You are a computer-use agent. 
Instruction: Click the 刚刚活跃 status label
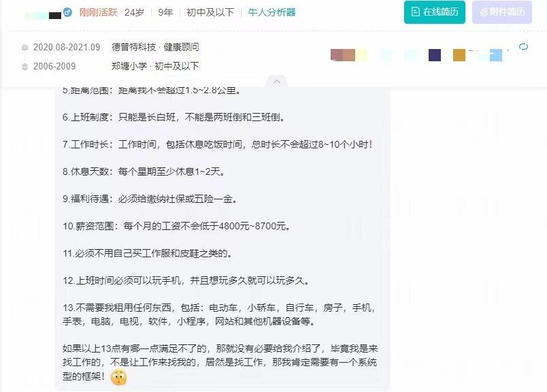point(99,12)
